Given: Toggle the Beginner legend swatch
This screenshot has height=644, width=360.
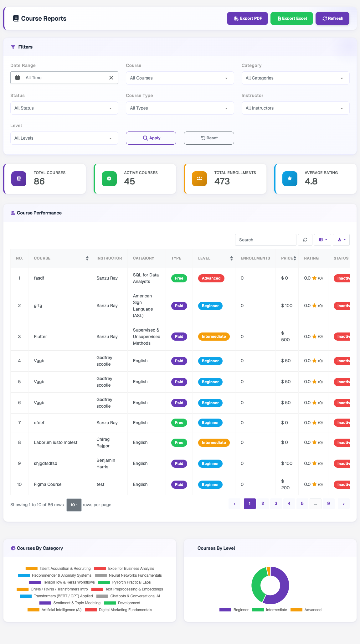Looking at the screenshot, I should [x=225, y=610].
